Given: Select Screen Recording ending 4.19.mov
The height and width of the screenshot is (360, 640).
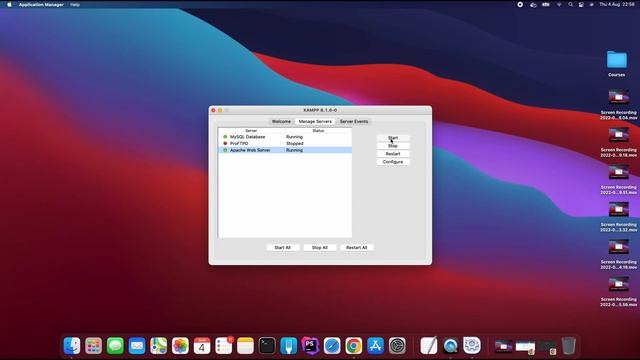Looking at the screenshot, I should click(618, 255).
